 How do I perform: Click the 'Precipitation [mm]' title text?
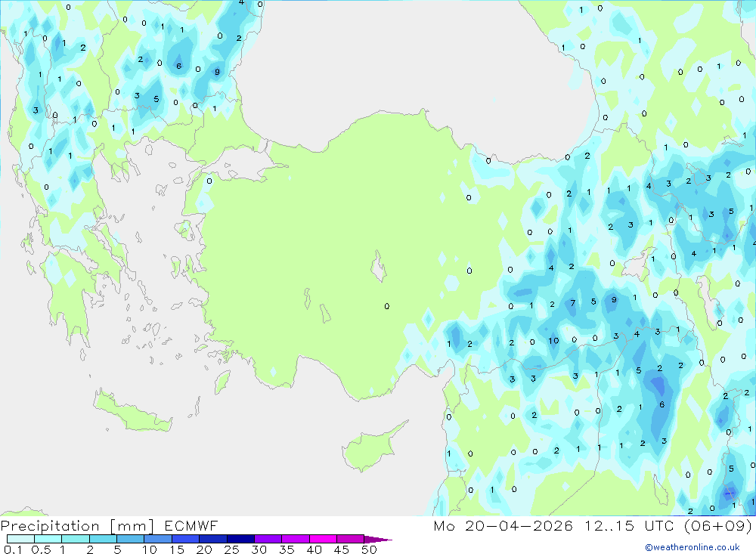[x=77, y=526]
